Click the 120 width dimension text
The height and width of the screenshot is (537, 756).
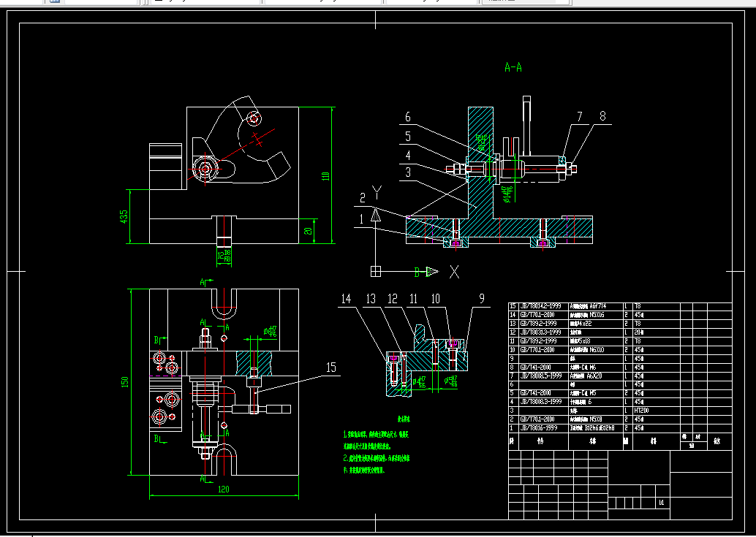224,490
